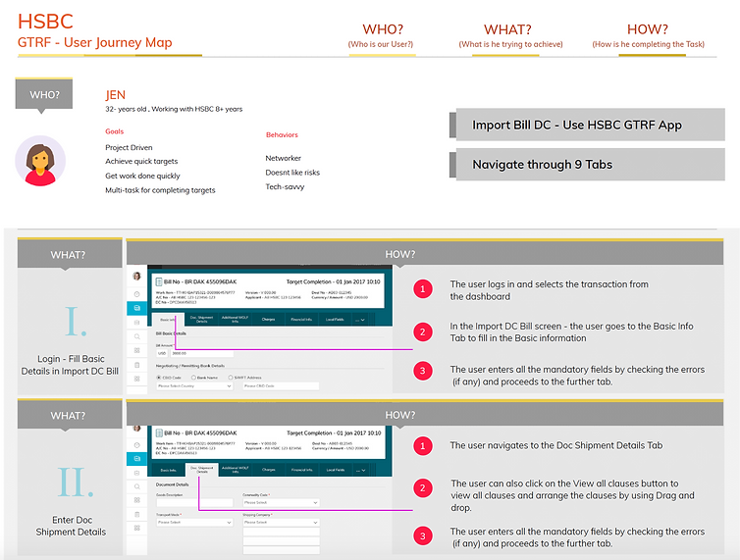The height and width of the screenshot is (560, 740).
Task: Select highlighted bill icon in section II sidebar
Action: 136,459
